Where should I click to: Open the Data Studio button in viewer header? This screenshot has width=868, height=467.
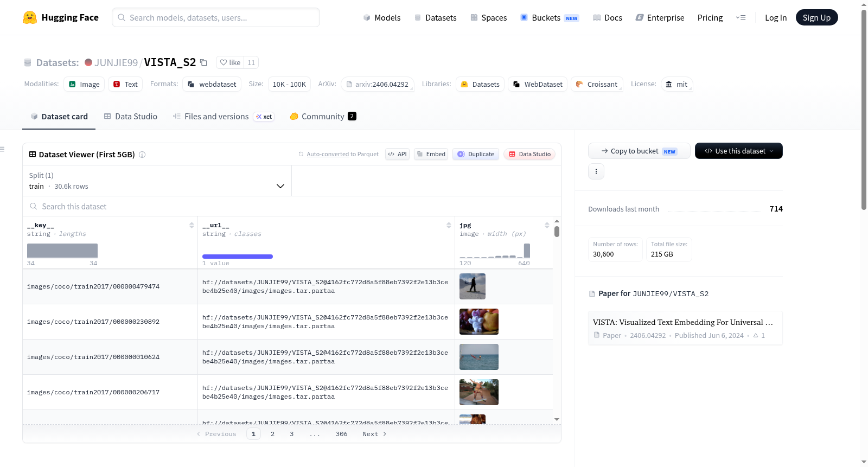coord(529,154)
